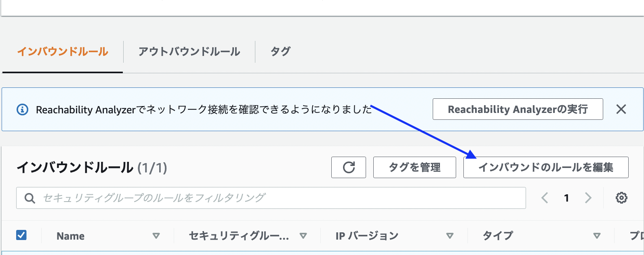644x255 pixels.
Task: Click the info icon in the banner
Action: [x=22, y=109]
